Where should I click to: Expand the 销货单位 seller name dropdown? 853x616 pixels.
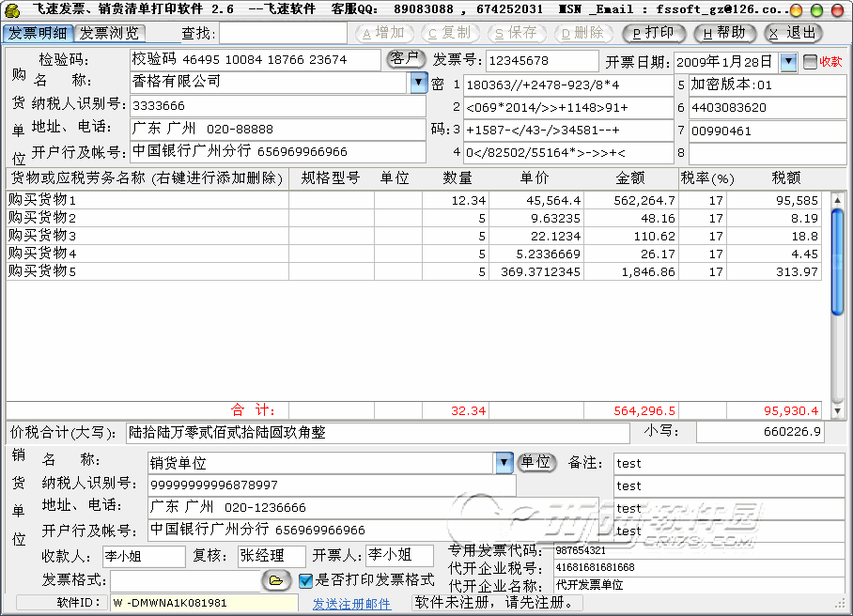504,462
